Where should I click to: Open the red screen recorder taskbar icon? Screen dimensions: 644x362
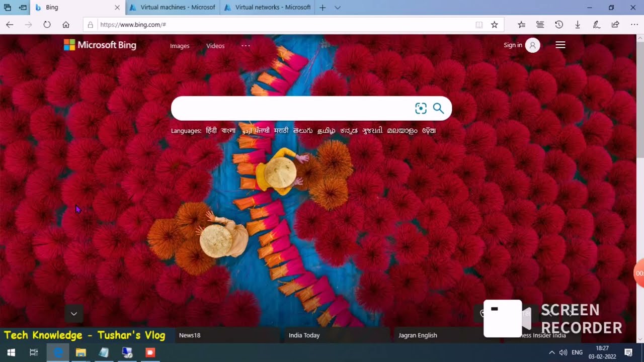pos(150,352)
